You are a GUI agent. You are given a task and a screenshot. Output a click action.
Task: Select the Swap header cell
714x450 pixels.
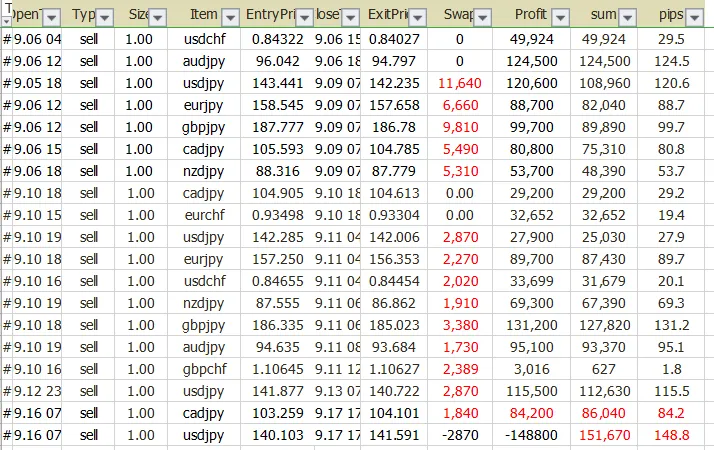[459, 15]
